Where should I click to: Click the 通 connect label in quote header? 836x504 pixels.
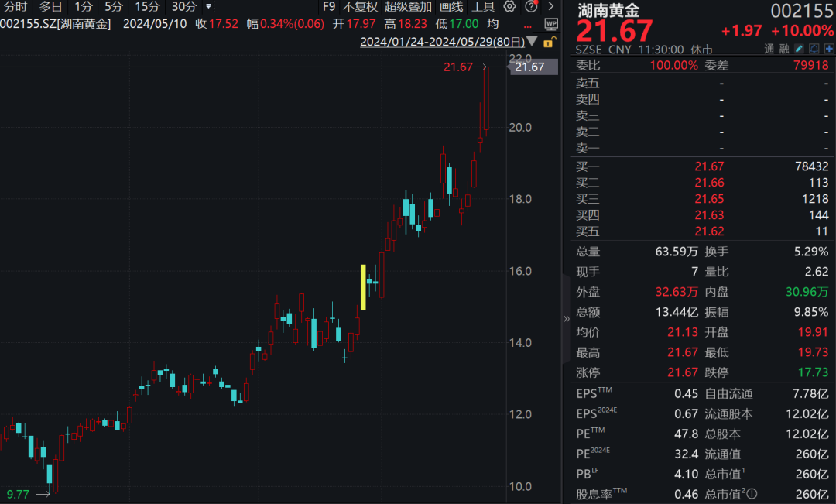tap(769, 49)
